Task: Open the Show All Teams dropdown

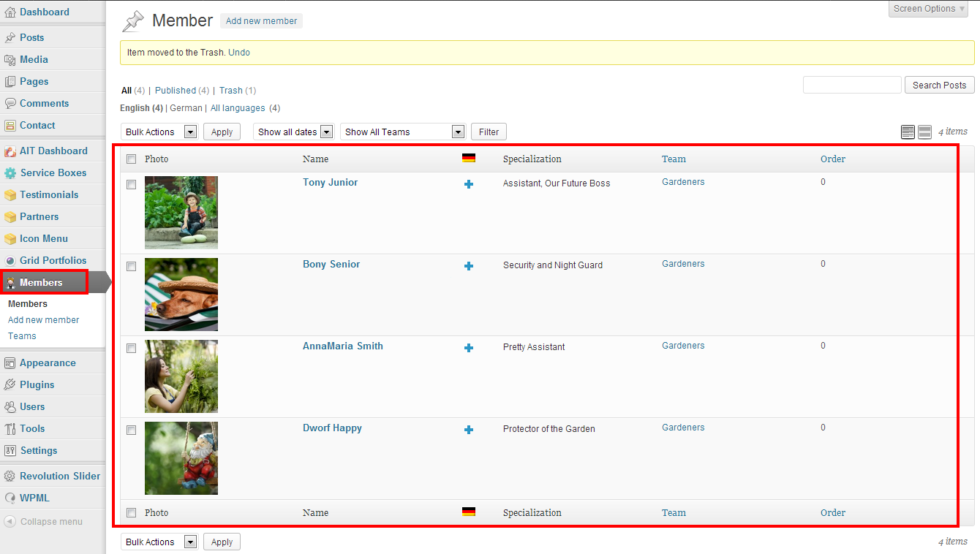Action: click(x=402, y=132)
